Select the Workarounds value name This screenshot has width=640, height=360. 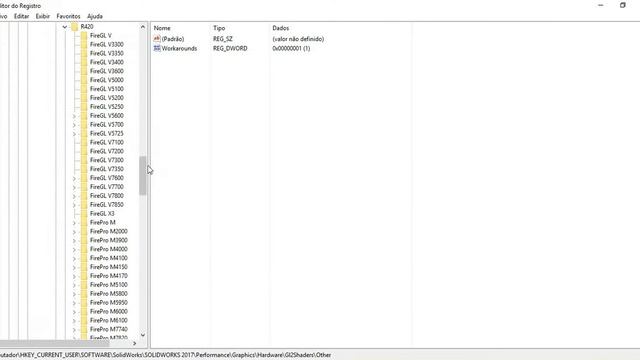(x=179, y=48)
